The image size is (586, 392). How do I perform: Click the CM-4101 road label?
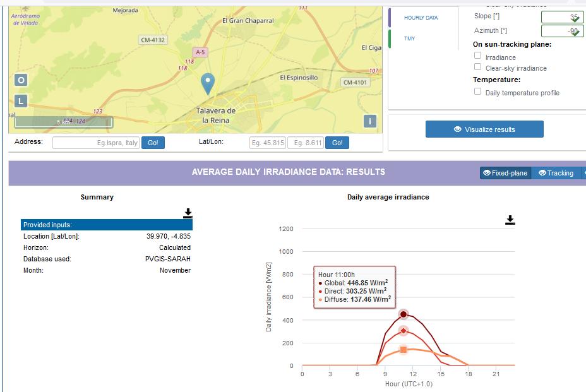[355, 82]
